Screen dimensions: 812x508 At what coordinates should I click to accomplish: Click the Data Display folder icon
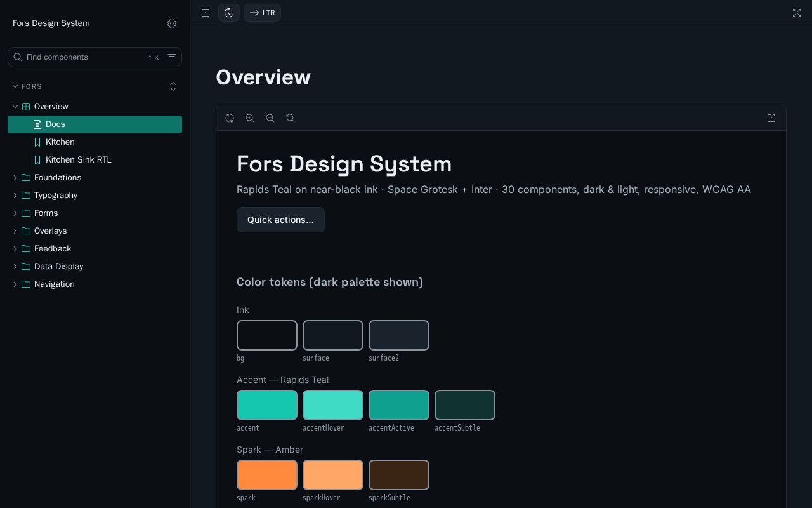[26, 267]
